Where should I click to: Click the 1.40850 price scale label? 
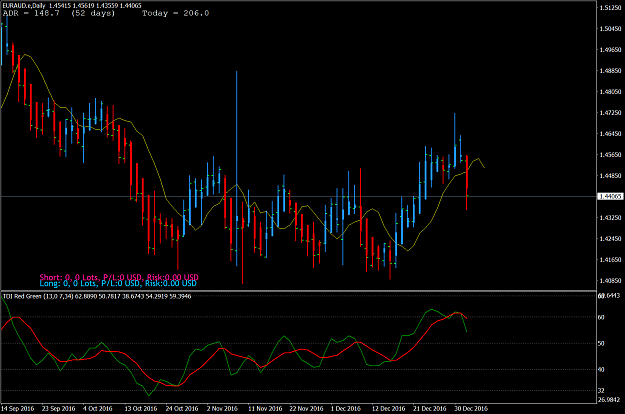[x=610, y=281]
